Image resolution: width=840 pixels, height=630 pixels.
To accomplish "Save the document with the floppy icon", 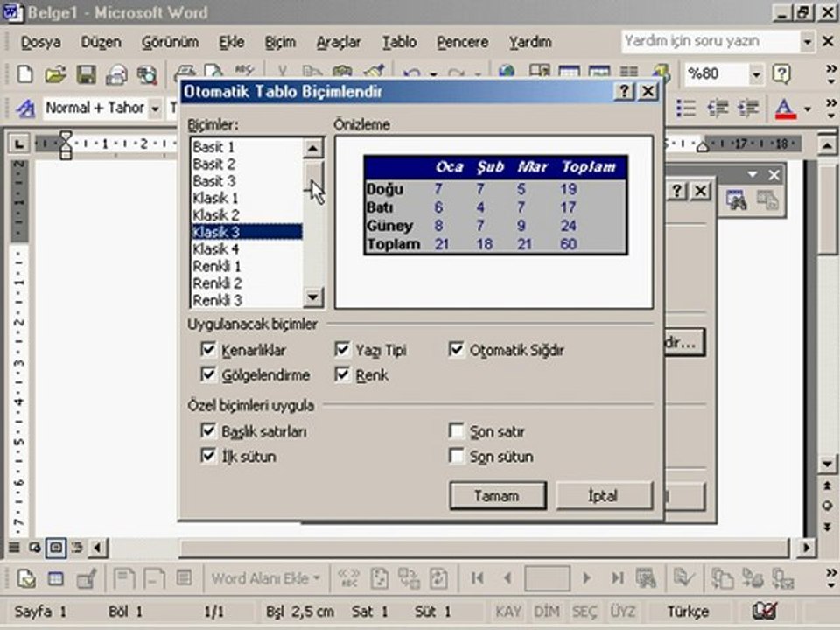I will pos(86,73).
